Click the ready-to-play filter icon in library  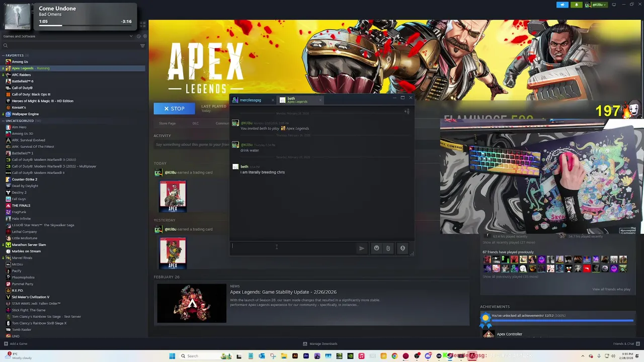click(x=145, y=36)
